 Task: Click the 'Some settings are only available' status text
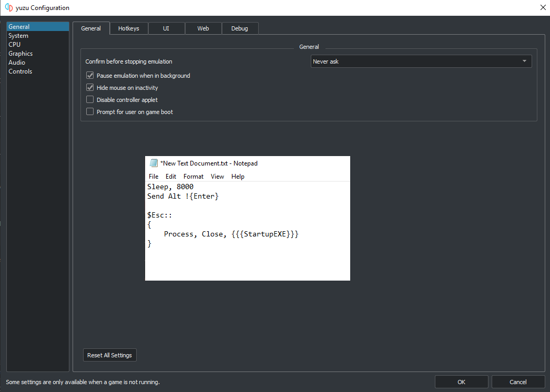[83, 382]
